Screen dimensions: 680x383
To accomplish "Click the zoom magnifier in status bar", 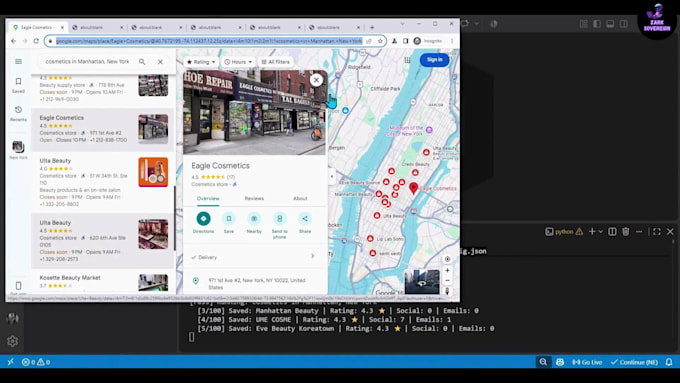I will click(543, 362).
